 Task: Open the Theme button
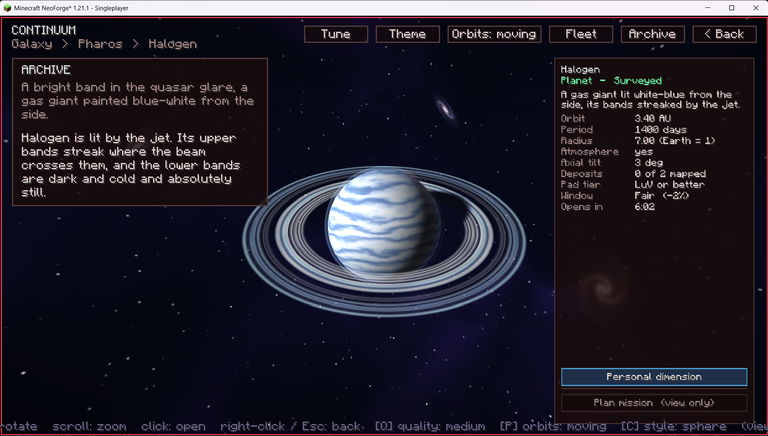[x=408, y=34]
